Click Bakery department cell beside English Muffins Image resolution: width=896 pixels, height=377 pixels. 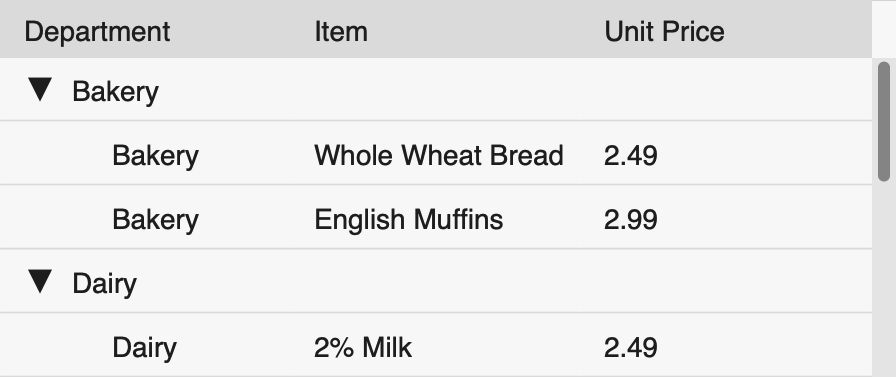[x=155, y=219]
